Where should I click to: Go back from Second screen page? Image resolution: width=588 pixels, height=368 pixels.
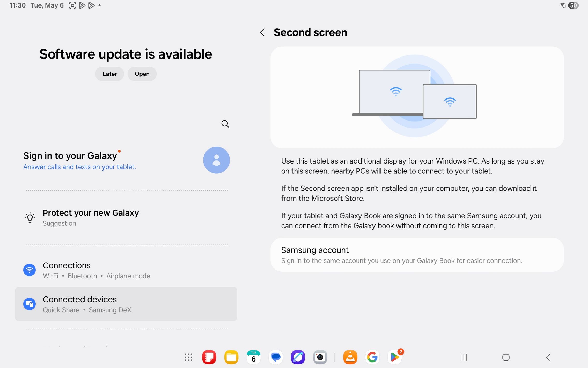tap(262, 32)
